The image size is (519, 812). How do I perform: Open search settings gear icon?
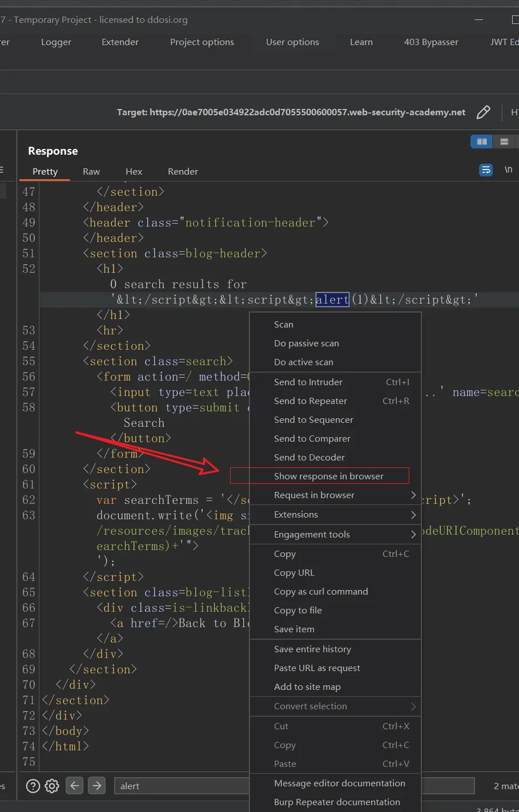(x=52, y=786)
